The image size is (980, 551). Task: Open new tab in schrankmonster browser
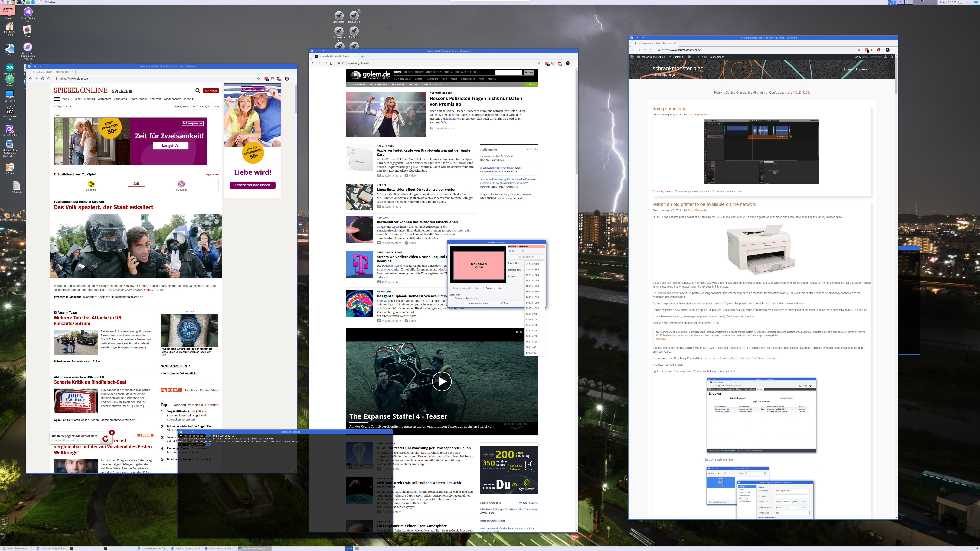(682, 43)
